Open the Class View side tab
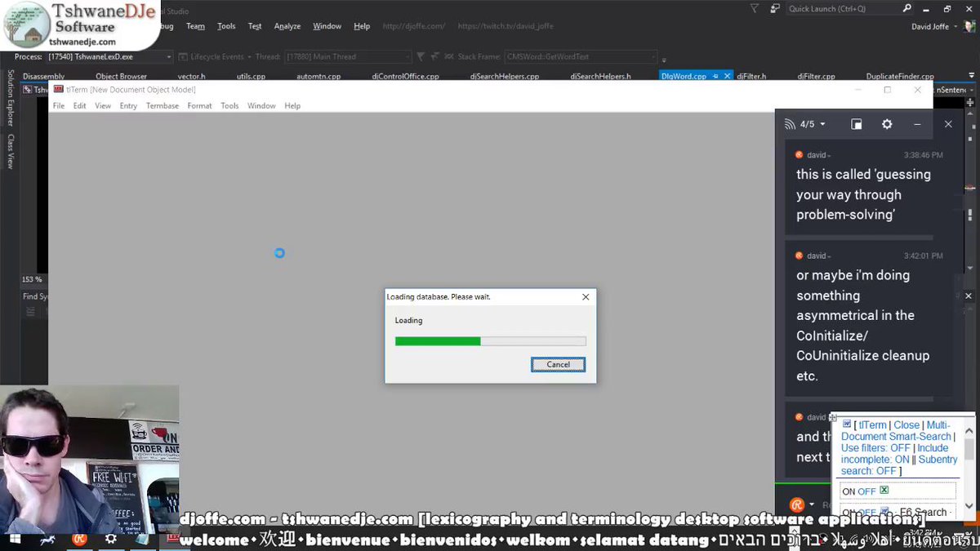 tap(11, 151)
